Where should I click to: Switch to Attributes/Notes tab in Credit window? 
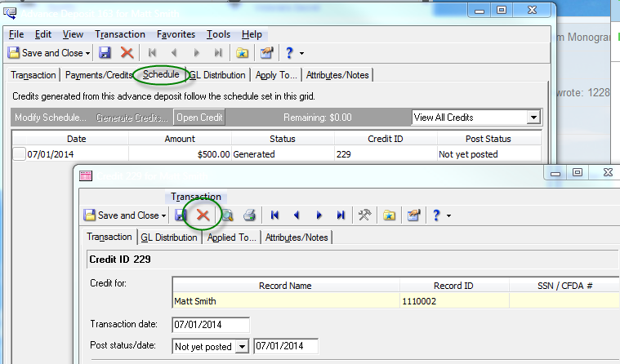point(297,237)
